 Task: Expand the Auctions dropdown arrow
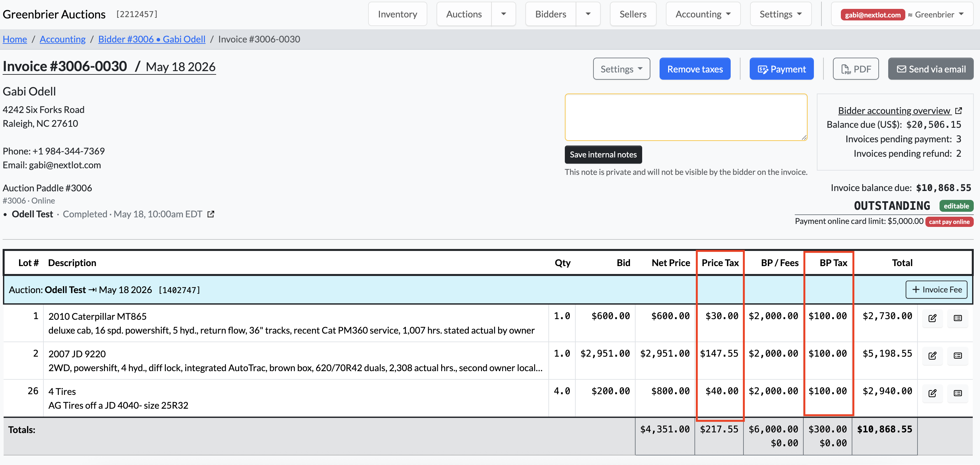(x=503, y=14)
